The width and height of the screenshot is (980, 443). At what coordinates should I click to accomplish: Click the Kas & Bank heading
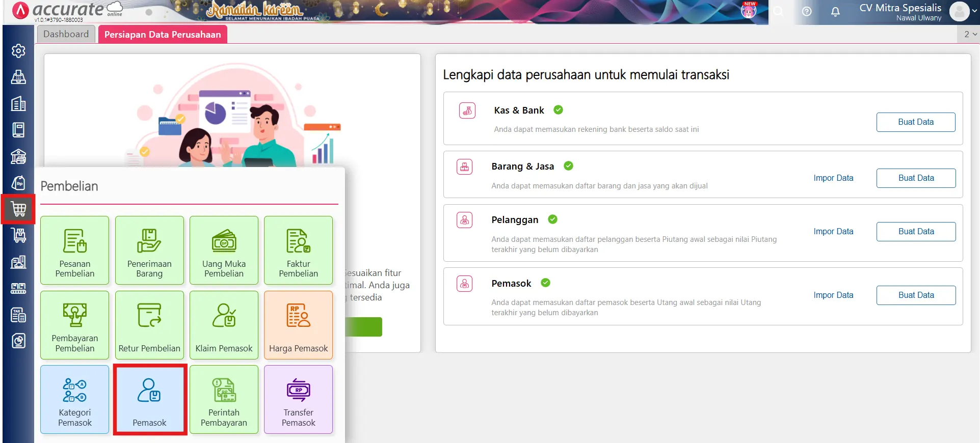[519, 110]
